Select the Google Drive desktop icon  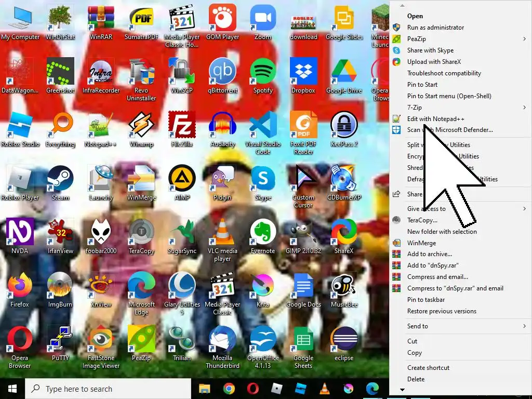click(x=344, y=76)
